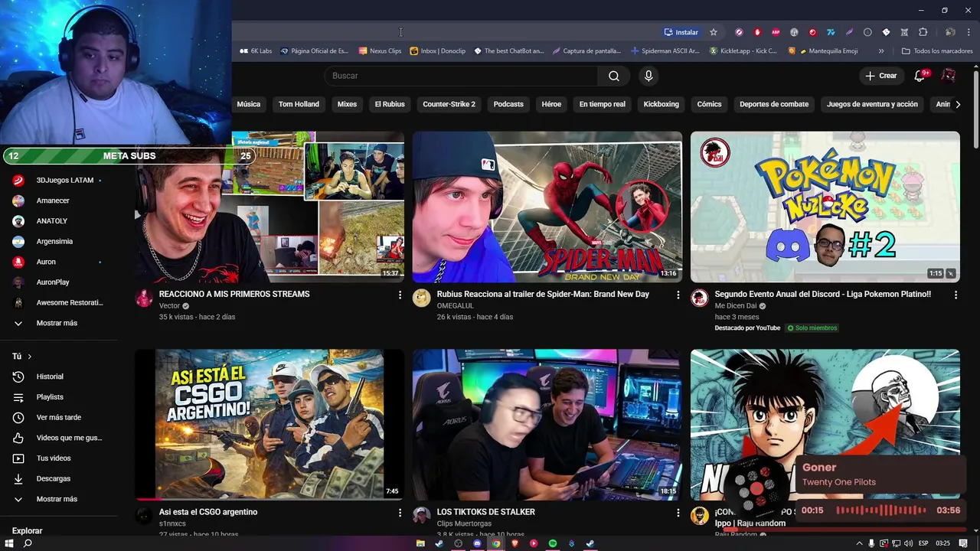The image size is (980, 551).
Task: Open the Kicklet.app bookmark
Action: 743,51
